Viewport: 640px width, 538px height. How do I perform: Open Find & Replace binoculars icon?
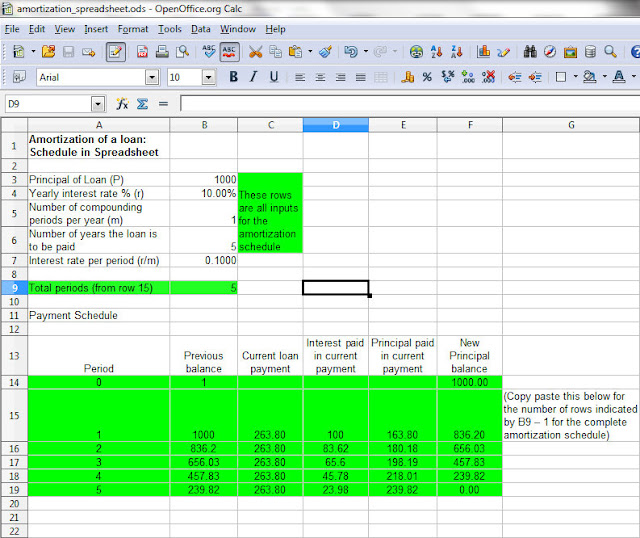[530, 52]
